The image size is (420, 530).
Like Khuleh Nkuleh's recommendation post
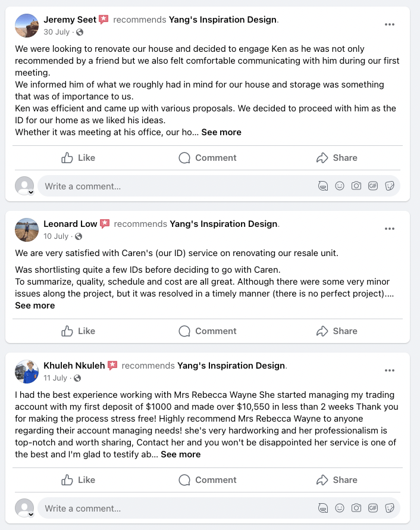(79, 480)
